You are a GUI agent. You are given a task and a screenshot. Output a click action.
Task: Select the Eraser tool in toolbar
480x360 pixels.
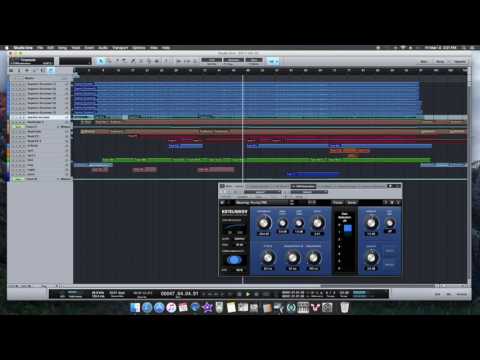click(x=125, y=61)
